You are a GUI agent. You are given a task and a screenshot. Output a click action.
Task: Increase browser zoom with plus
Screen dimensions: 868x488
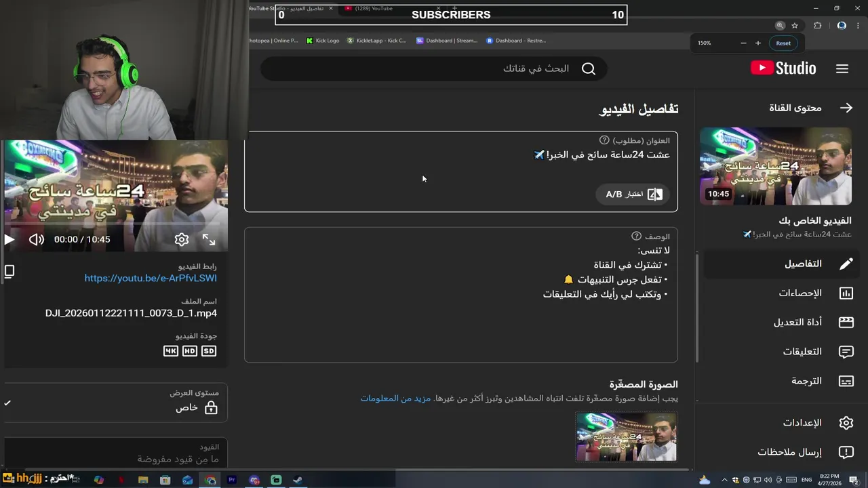758,43
